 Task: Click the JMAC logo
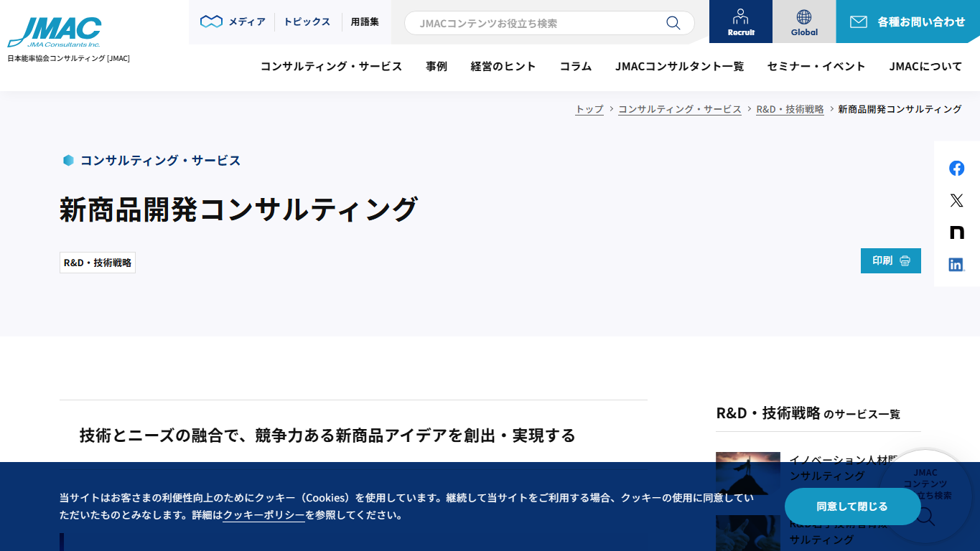55,32
